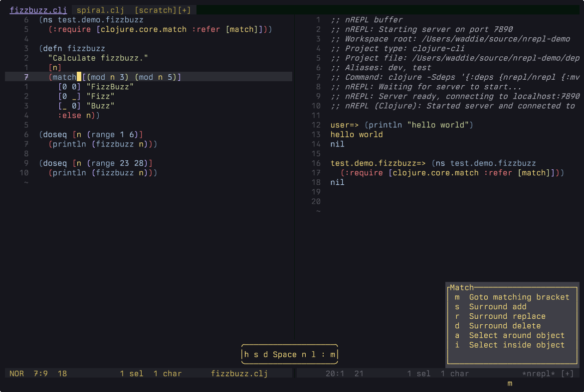Click the *nrepl* [+] buffer name in statusline
Screen dimensions: 584x392
[548, 374]
